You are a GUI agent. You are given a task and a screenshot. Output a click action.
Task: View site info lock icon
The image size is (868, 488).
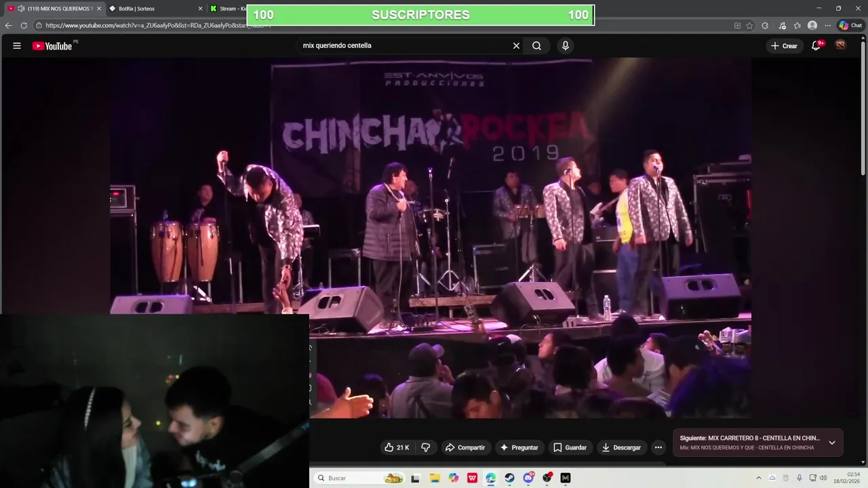pyautogui.click(x=39, y=26)
